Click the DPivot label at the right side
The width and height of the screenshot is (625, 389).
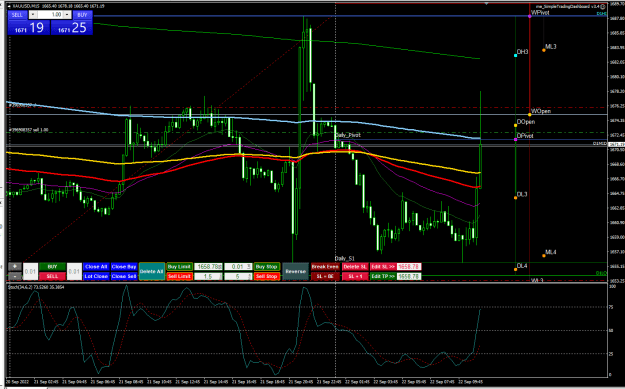coord(525,136)
